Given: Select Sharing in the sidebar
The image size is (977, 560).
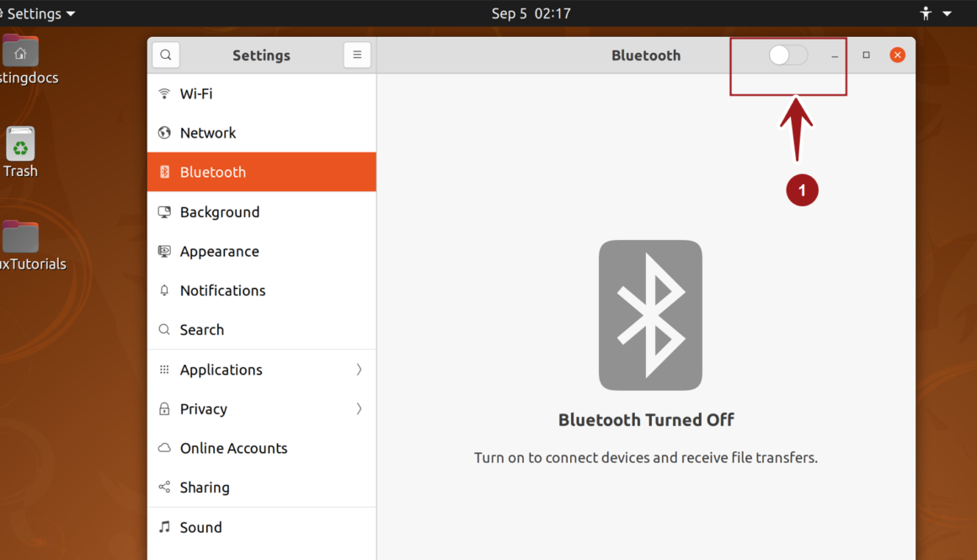Looking at the screenshot, I should tap(205, 488).
